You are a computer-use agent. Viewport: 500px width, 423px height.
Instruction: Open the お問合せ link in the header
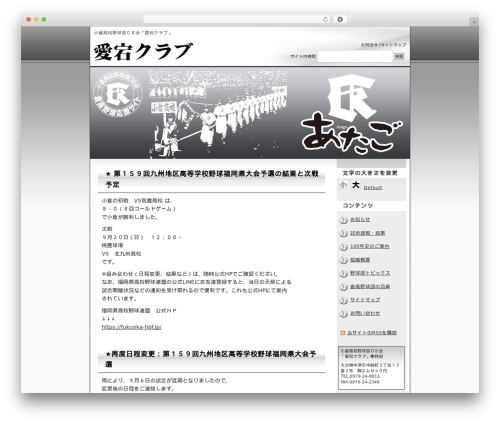point(369,45)
